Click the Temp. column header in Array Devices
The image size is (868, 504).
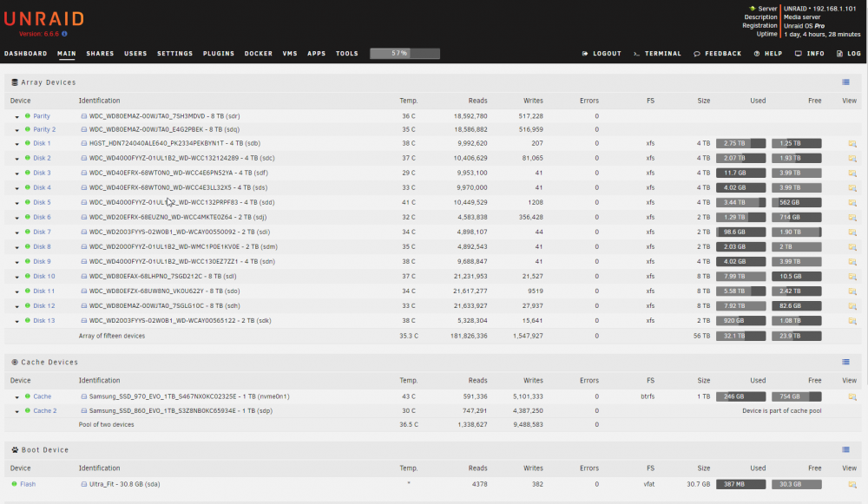tap(409, 101)
